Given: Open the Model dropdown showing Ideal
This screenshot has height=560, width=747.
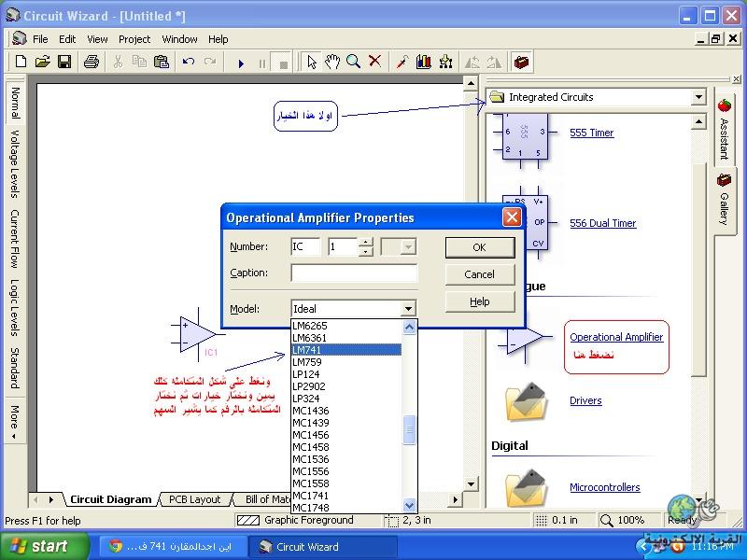Looking at the screenshot, I should coord(408,309).
